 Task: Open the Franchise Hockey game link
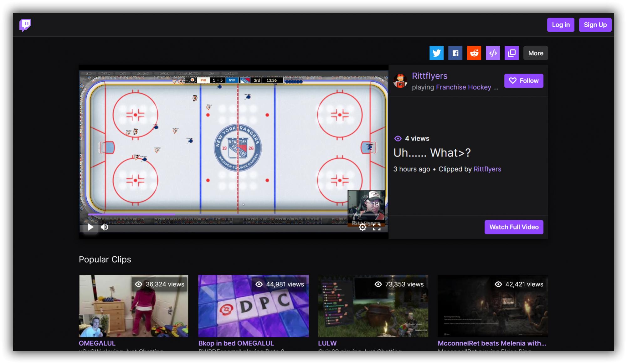click(x=463, y=87)
